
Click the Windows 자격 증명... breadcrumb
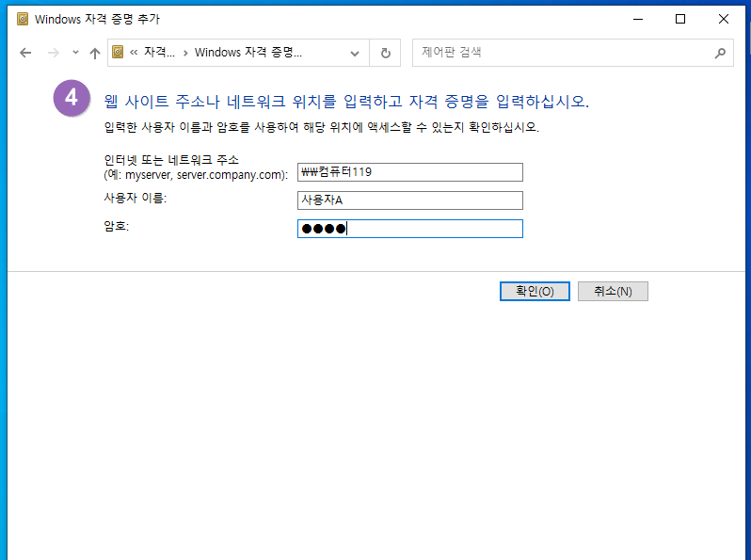click(x=248, y=52)
